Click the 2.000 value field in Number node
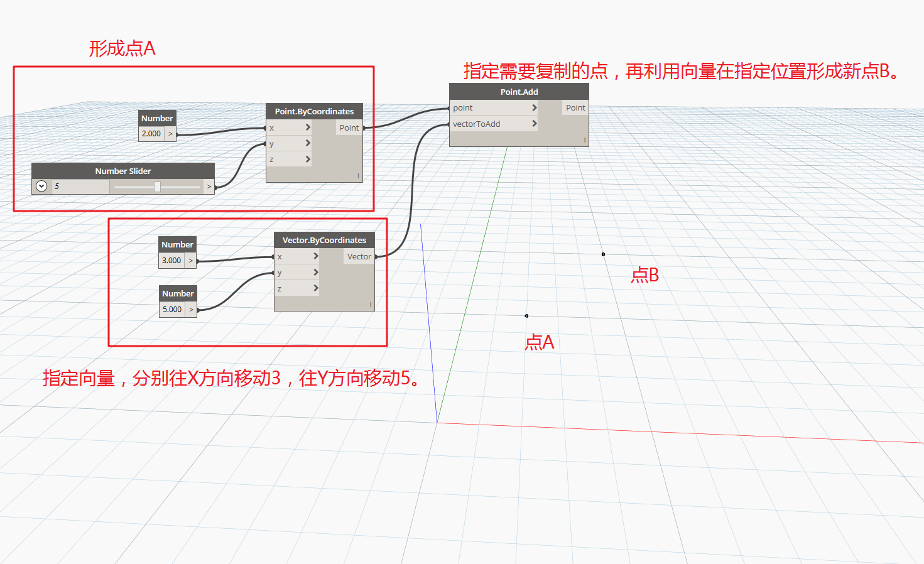 [x=151, y=134]
